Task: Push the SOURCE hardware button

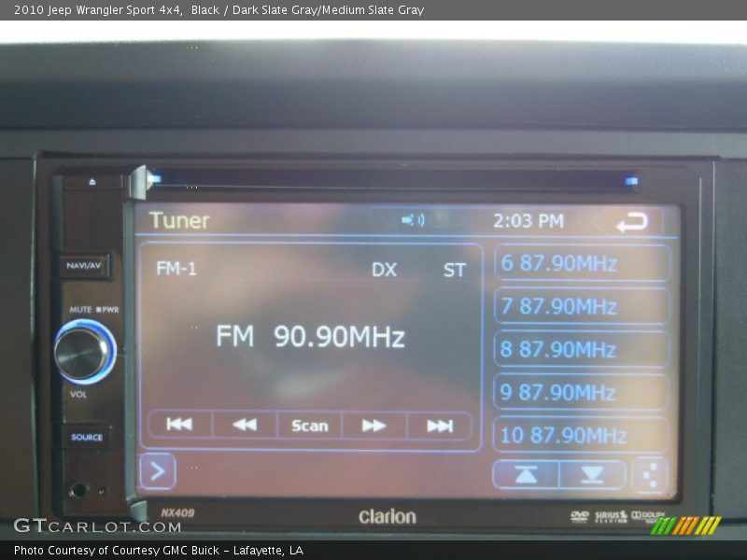Action: coord(87,437)
